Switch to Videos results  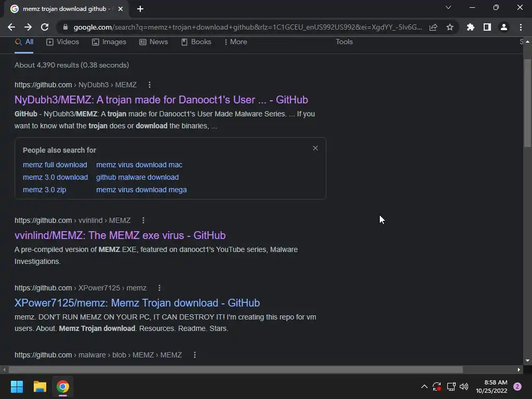click(x=63, y=42)
